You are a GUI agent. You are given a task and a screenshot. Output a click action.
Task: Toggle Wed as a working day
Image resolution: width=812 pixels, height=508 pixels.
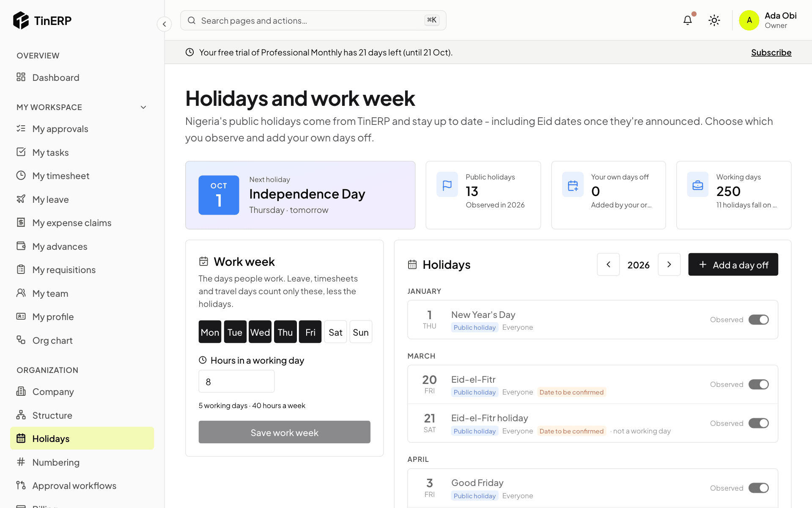coord(260,332)
